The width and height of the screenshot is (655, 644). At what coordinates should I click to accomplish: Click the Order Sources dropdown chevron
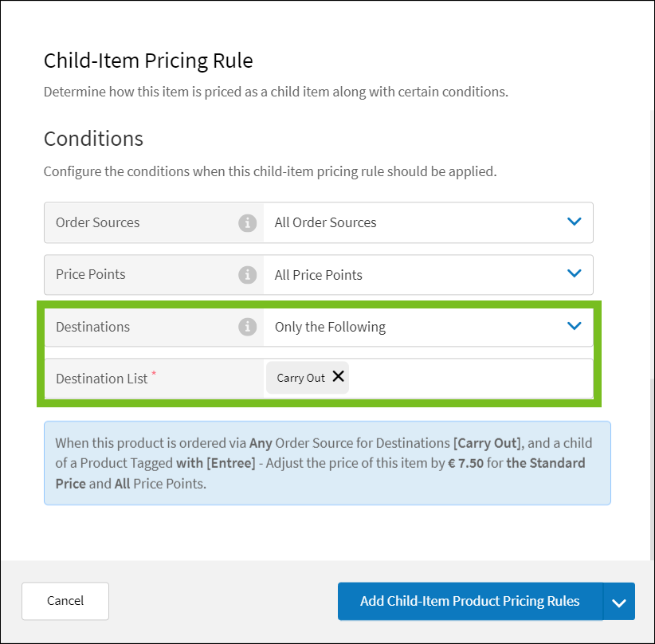pos(574,222)
